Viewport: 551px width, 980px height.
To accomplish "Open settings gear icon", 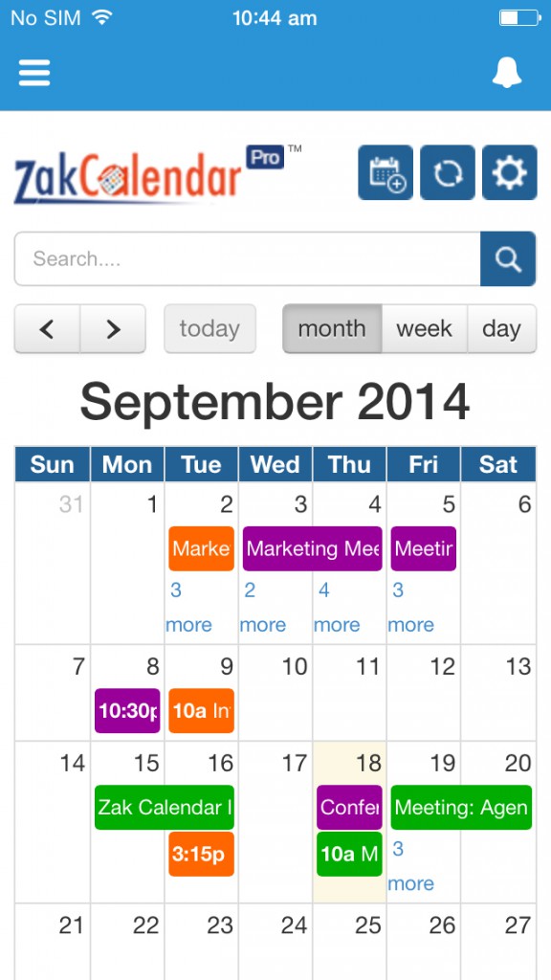I will [510, 172].
